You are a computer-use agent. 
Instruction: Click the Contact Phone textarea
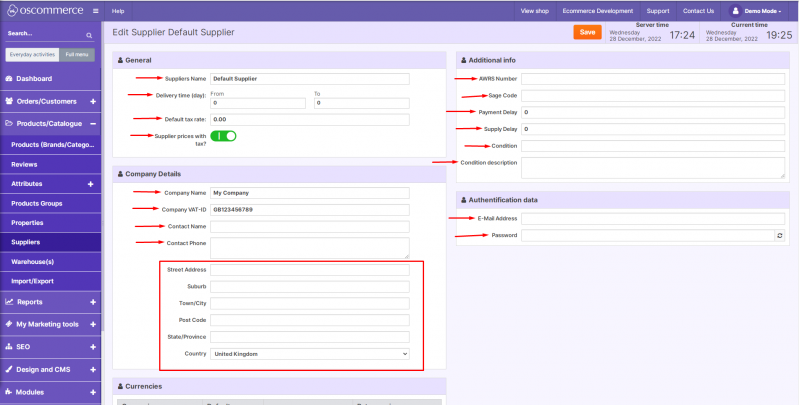[310, 248]
